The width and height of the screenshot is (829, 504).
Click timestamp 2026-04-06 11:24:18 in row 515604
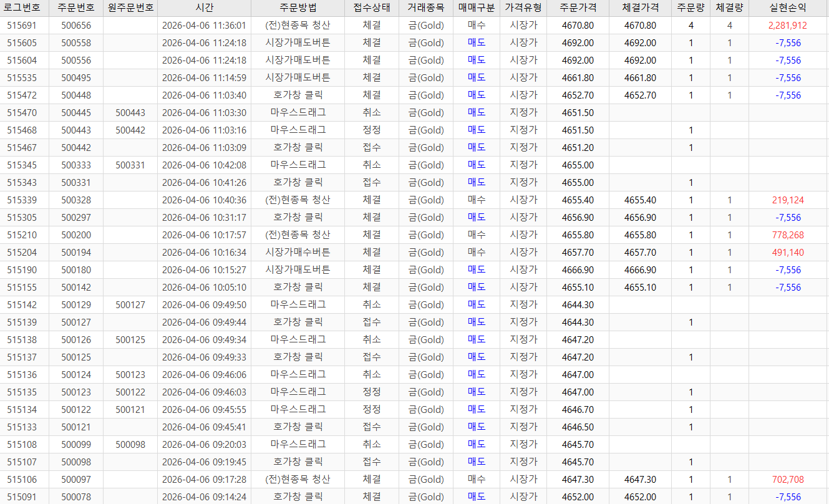pyautogui.click(x=204, y=61)
